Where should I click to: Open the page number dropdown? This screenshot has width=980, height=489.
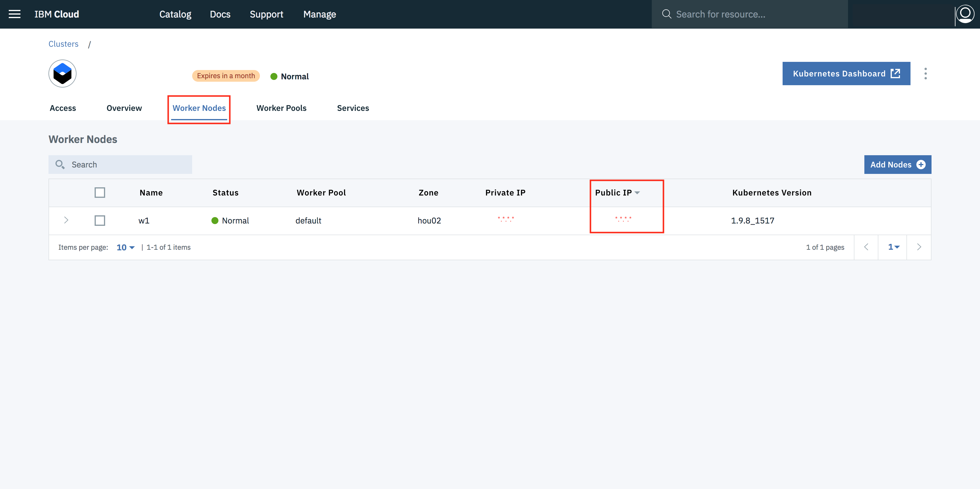click(x=893, y=247)
